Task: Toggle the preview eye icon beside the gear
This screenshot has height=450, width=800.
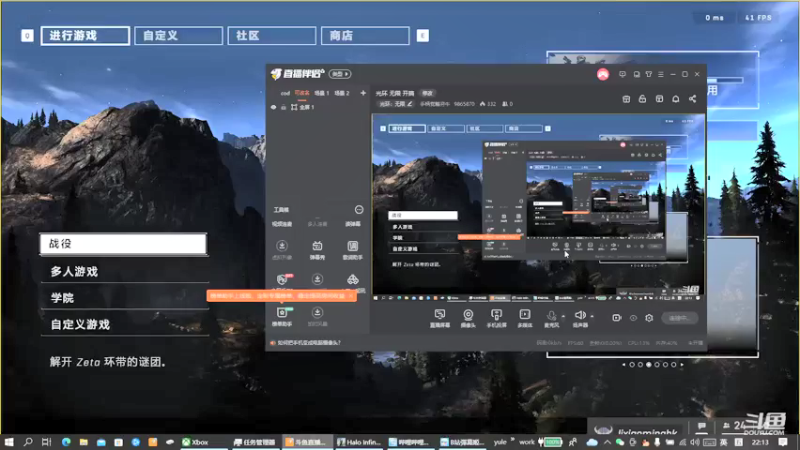Action: click(x=633, y=318)
